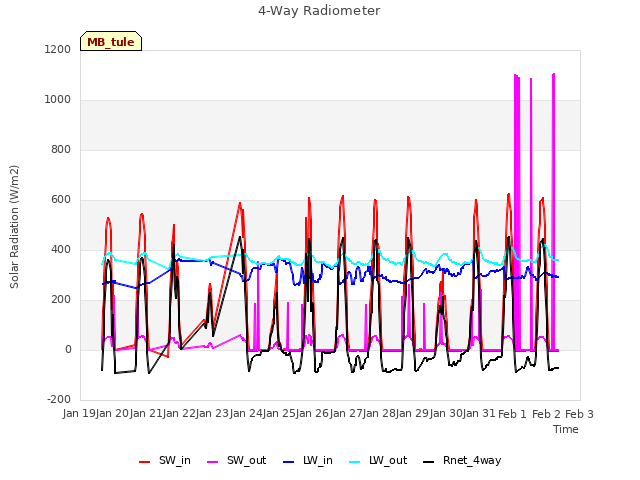The width and height of the screenshot is (640, 480).
Task: Click the Feb 1 x-axis tick label
Action: (513, 414)
